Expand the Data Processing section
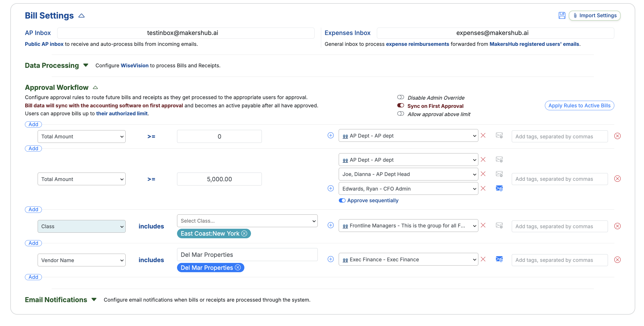The image size is (644, 326). click(86, 65)
